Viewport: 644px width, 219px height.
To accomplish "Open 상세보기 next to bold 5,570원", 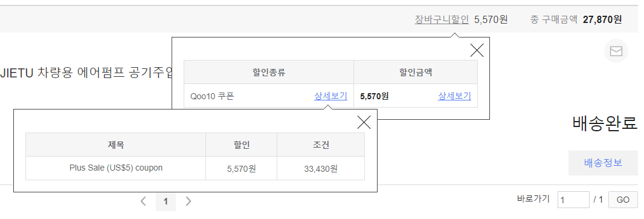I will coord(454,96).
